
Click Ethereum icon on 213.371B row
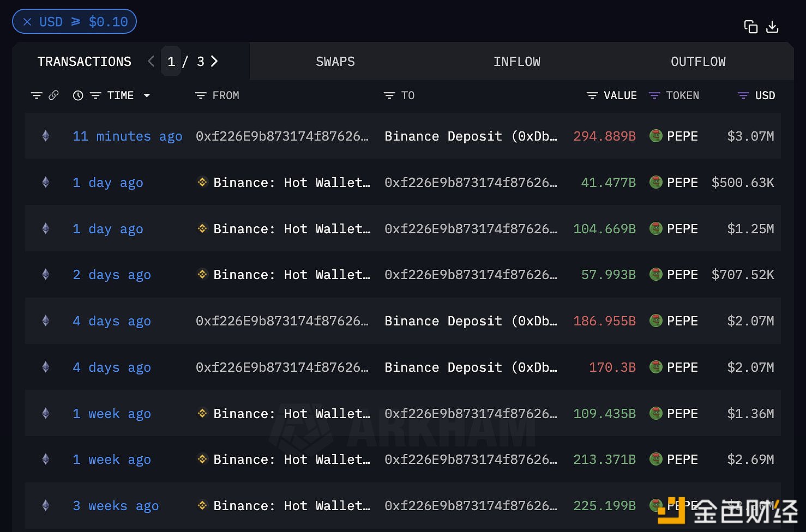pyautogui.click(x=46, y=460)
